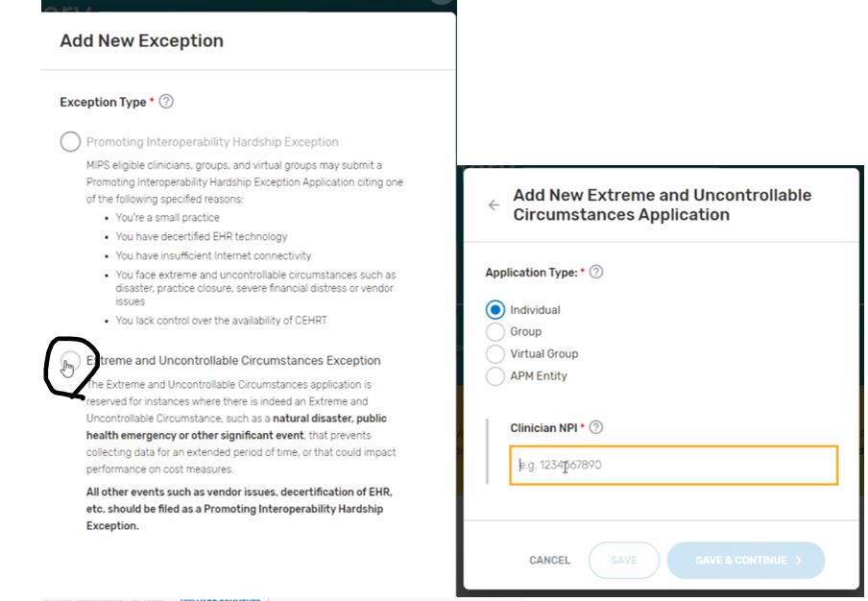The height and width of the screenshot is (601, 868).
Task: Focus the Clinician NPI input field
Action: tap(674, 465)
